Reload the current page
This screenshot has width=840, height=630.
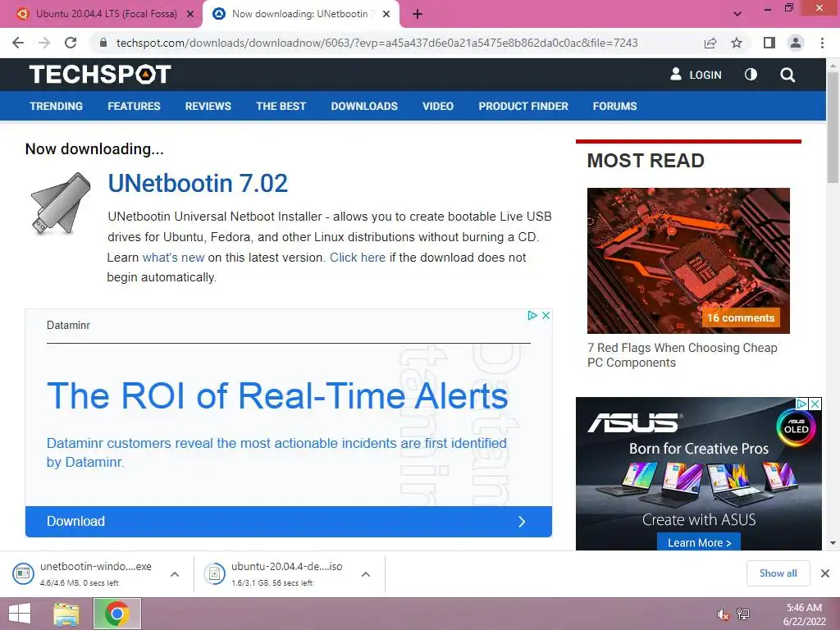(71, 43)
